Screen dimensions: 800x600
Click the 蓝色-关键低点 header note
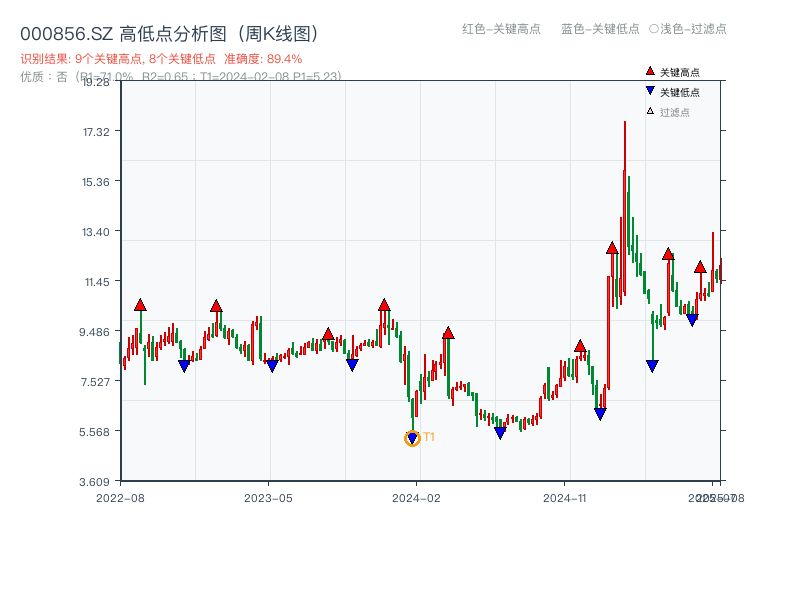point(600,29)
